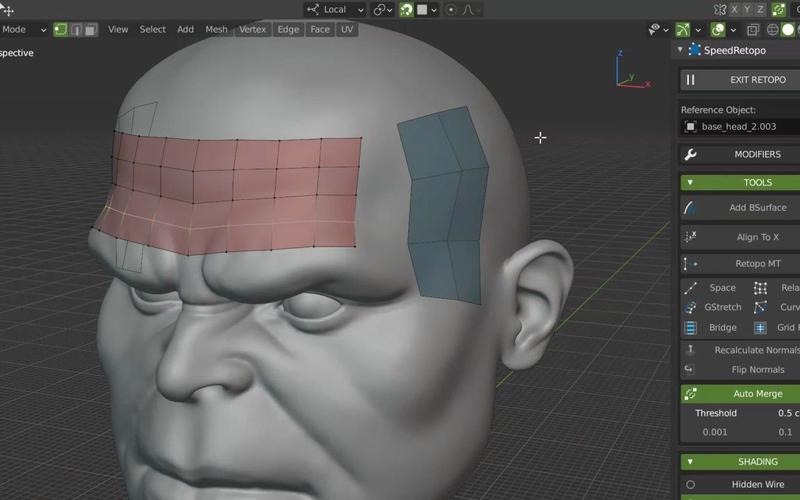Open overlays options dropdown arrow
This screenshot has width=800, height=500.
coord(733,30)
